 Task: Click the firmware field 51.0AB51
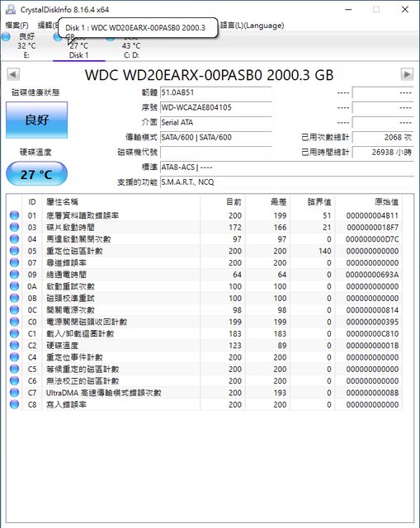(216, 93)
